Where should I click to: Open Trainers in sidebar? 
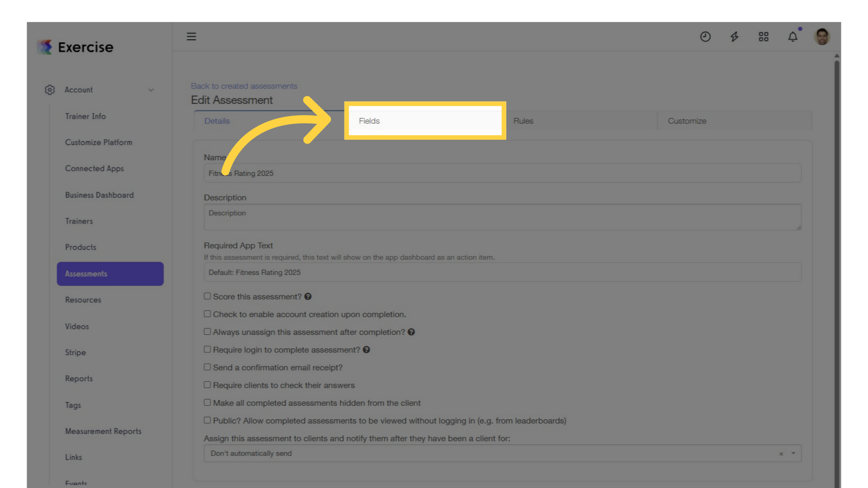pos(79,221)
